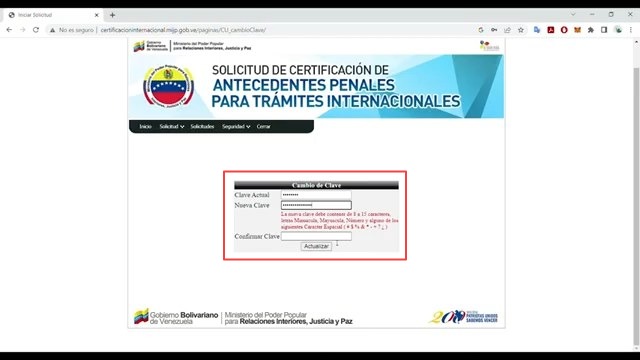Open the MetaMask fox extension
This screenshot has height=360, width=640.
577,30
